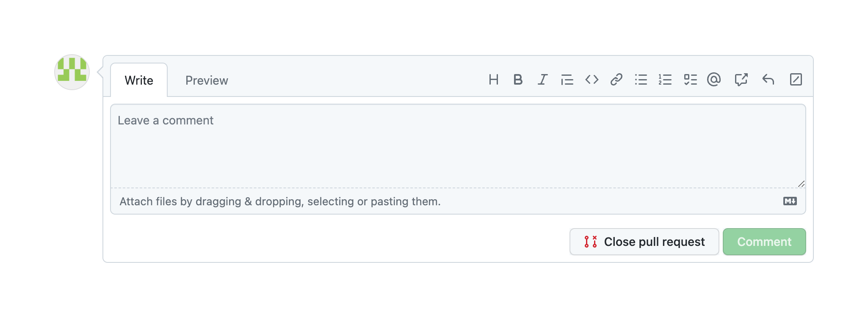Click the slash commands icon
Screen dimensions: 868x317
click(796, 80)
